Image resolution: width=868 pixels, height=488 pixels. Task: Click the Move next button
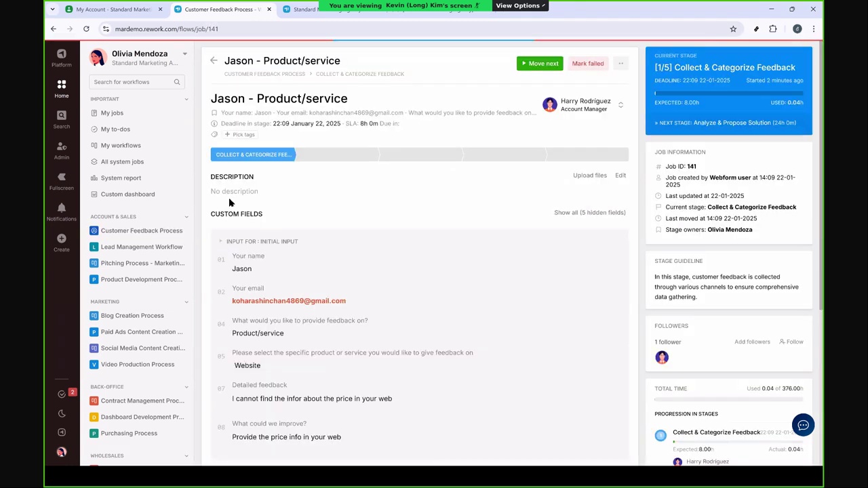pyautogui.click(x=540, y=64)
